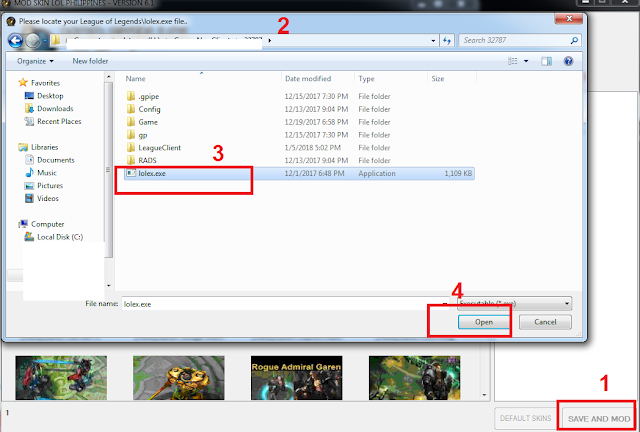The width and height of the screenshot is (640, 432).
Task: Select the Documents library
Action: point(49,160)
